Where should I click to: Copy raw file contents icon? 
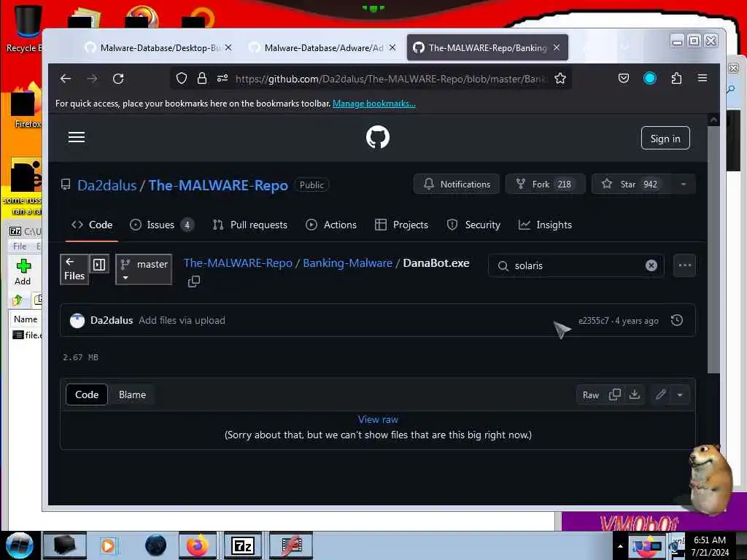click(x=614, y=394)
